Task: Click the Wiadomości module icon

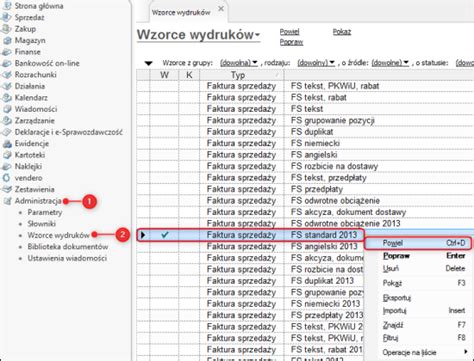Action: pyautogui.click(x=7, y=109)
